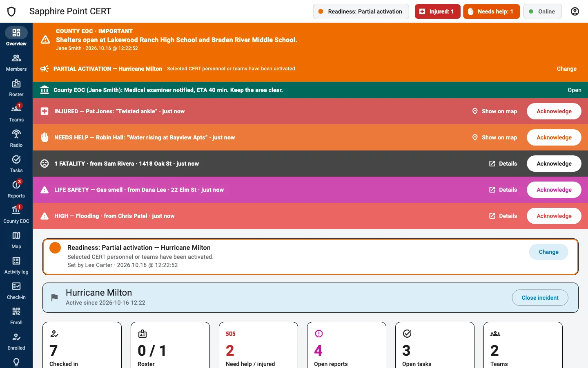Viewport: 588px width, 368px height.
Task: Click the medical cross icon on Injured alert
Action: coord(45,111)
